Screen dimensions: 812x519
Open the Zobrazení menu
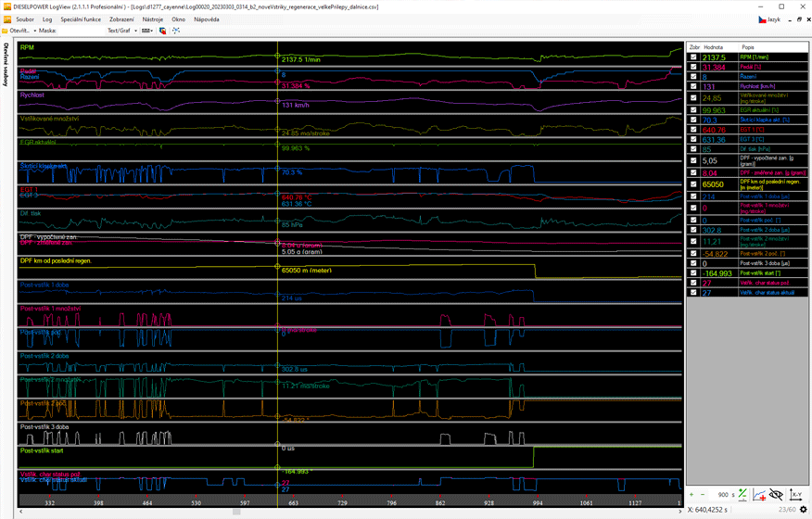click(x=121, y=19)
